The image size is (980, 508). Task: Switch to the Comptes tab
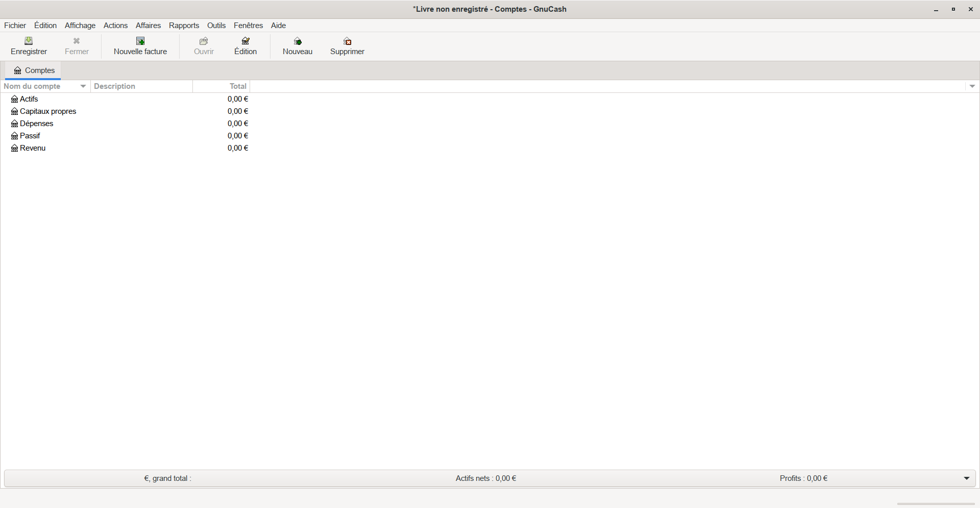point(34,70)
